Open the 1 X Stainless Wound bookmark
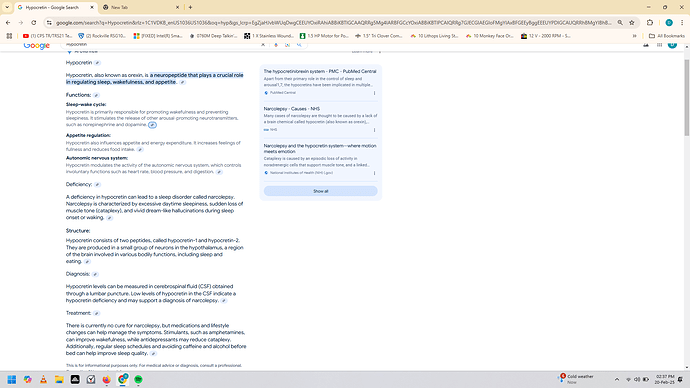Screen dimensions: 690x388 coord(269,36)
